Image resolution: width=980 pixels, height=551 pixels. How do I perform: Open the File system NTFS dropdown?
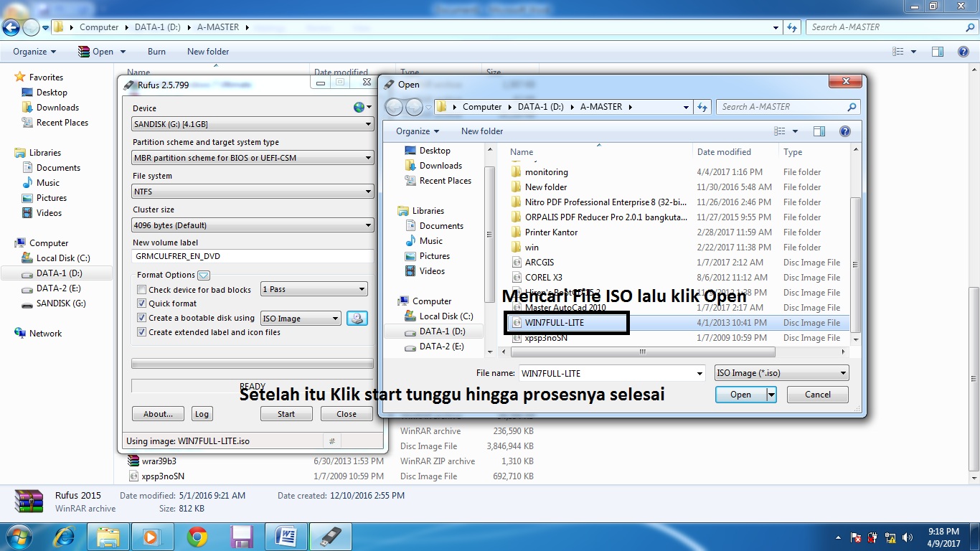pyautogui.click(x=253, y=192)
